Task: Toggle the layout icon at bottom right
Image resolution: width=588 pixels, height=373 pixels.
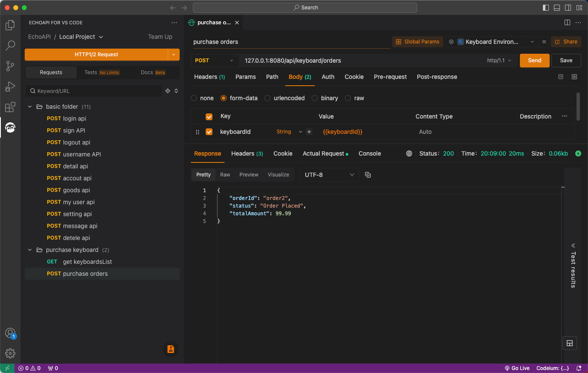Action: pyautogui.click(x=570, y=343)
